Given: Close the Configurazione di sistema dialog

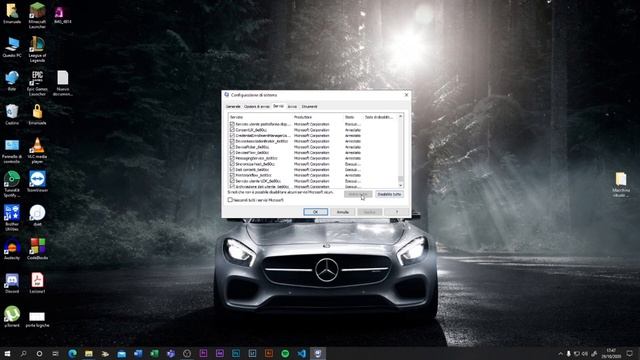Looking at the screenshot, I should 406,95.
